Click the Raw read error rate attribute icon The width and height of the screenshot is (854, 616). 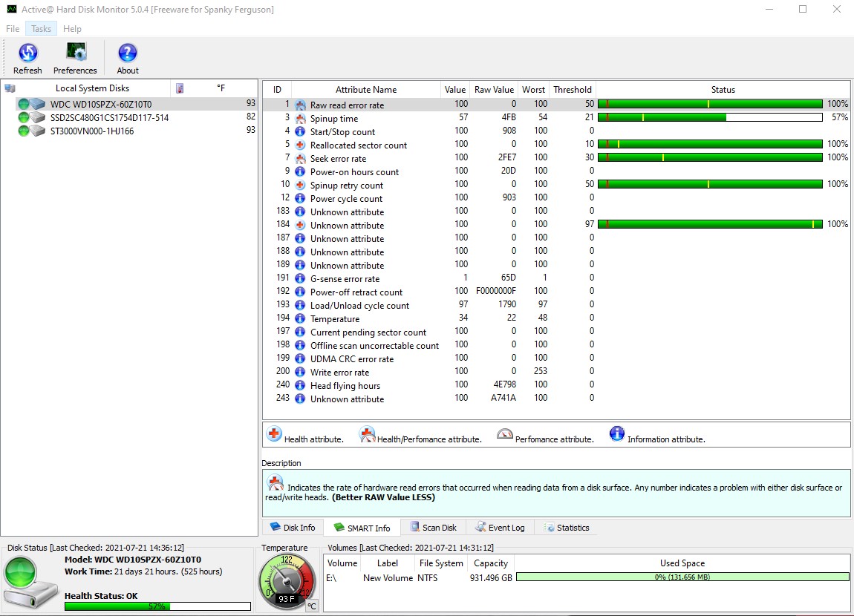[300, 105]
